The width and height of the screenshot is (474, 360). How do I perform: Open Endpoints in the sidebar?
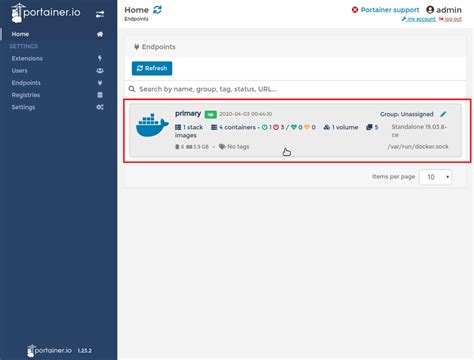(x=26, y=83)
